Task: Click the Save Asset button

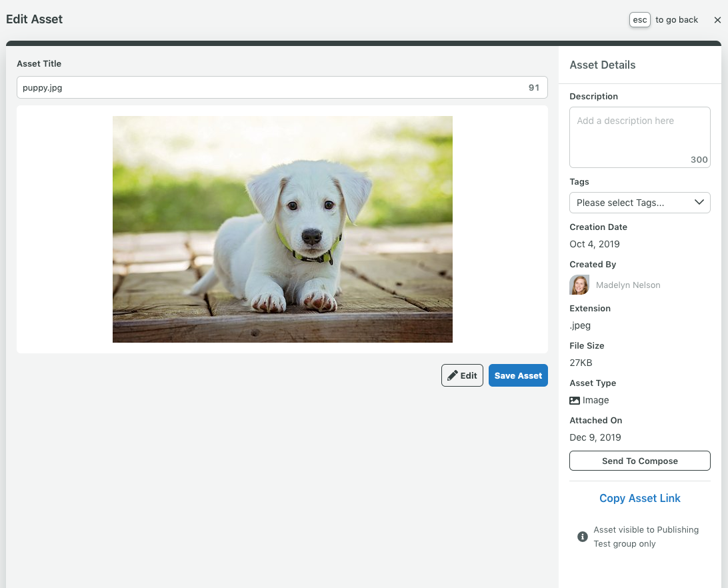Action: click(x=518, y=375)
